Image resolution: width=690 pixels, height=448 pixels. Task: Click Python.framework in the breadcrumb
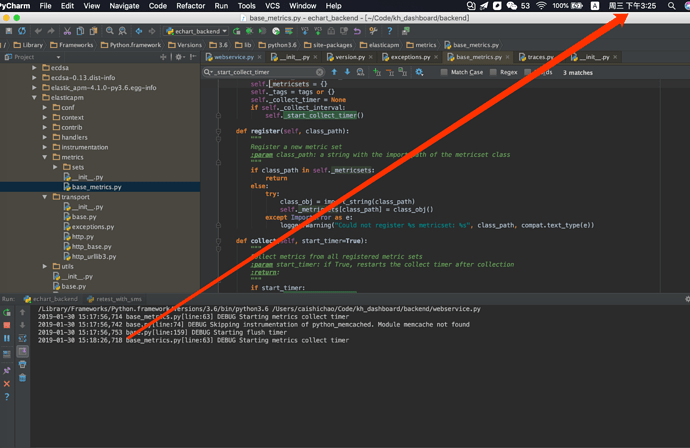pyautogui.click(x=131, y=45)
